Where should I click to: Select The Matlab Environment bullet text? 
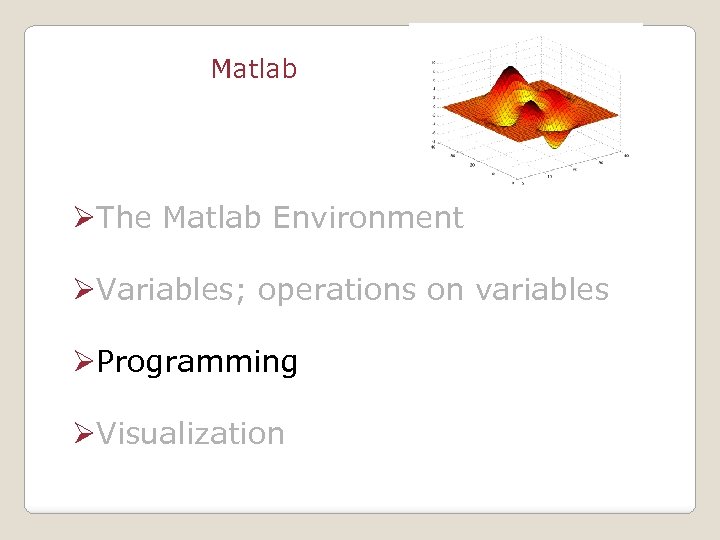pyautogui.click(x=280, y=218)
